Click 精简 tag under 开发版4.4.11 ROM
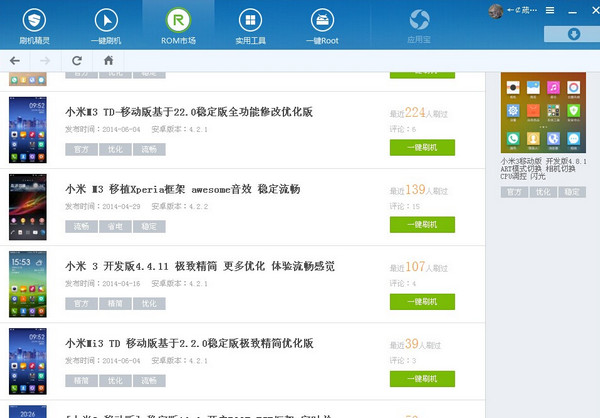Viewport: 600px width, 418px height. point(115,304)
